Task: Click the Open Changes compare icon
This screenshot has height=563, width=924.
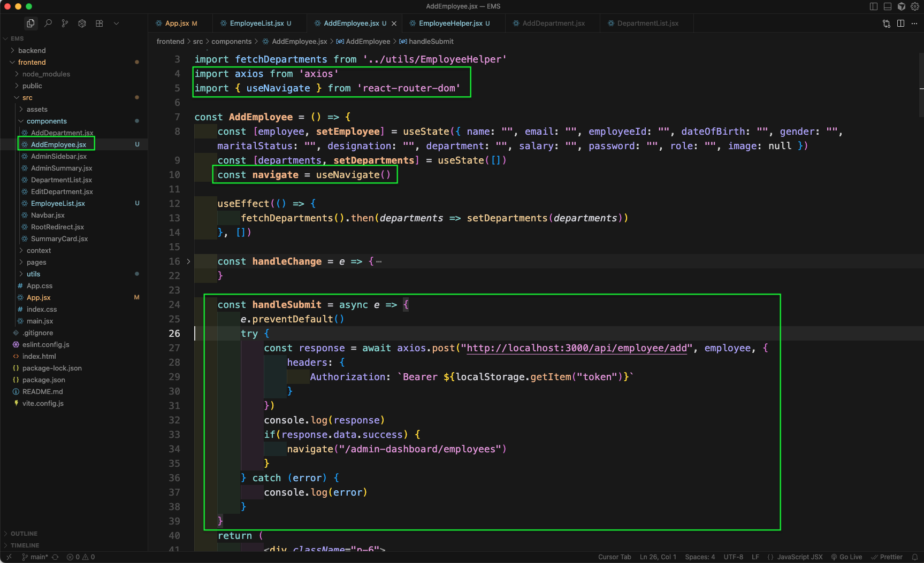Action: pos(887,24)
